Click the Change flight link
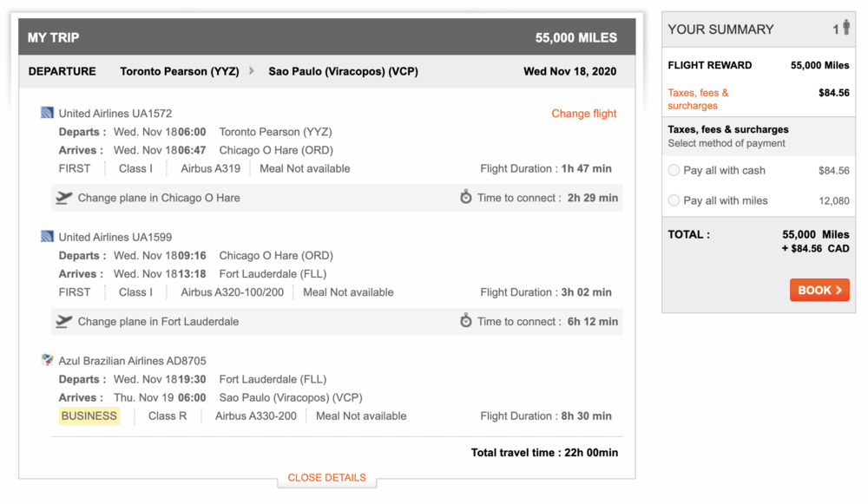The height and width of the screenshot is (504, 868). pyautogui.click(x=584, y=114)
